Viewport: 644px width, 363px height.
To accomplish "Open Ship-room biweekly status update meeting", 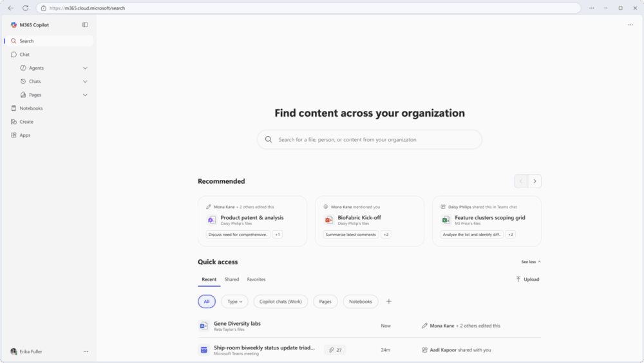I will [x=264, y=348].
